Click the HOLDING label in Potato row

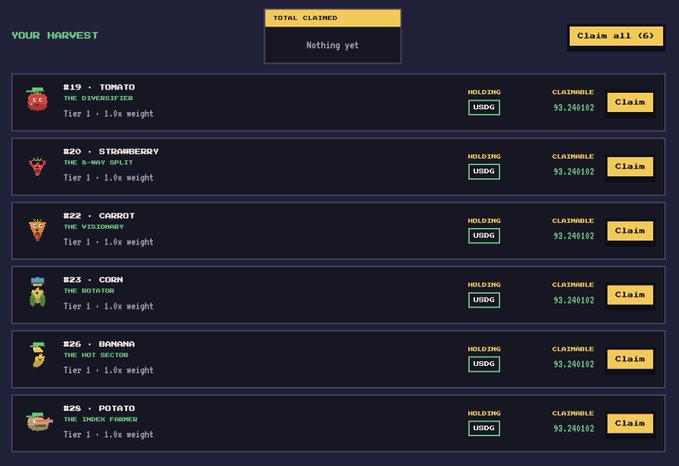tap(484, 413)
